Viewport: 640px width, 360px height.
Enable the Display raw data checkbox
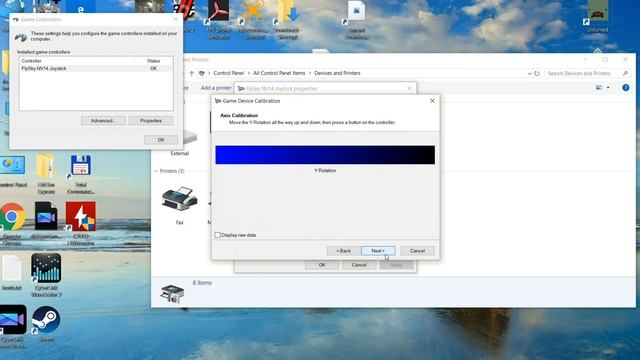[218, 235]
